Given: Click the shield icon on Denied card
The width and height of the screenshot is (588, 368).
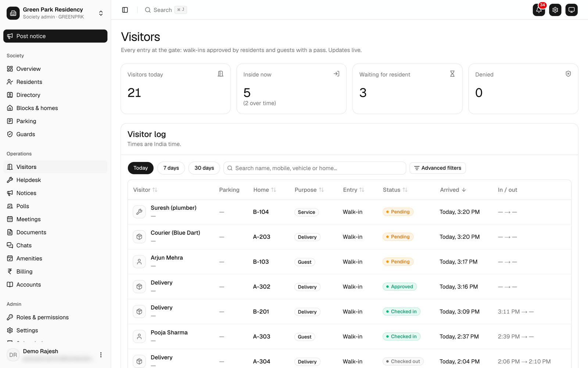Looking at the screenshot, I should tap(568, 74).
